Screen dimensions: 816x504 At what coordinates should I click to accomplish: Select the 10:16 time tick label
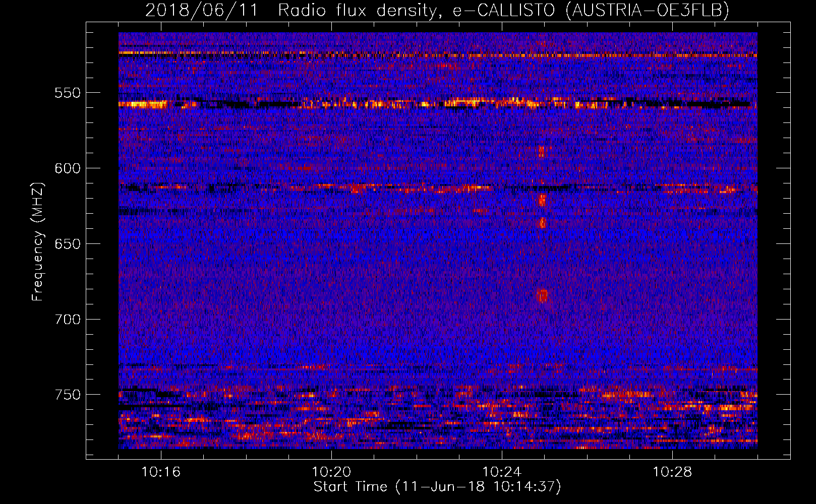click(x=161, y=472)
